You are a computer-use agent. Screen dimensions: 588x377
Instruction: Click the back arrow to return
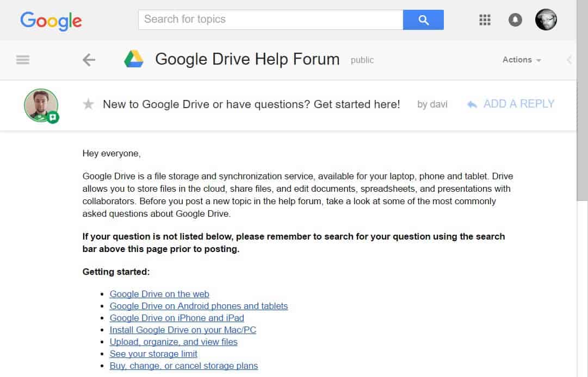click(88, 60)
